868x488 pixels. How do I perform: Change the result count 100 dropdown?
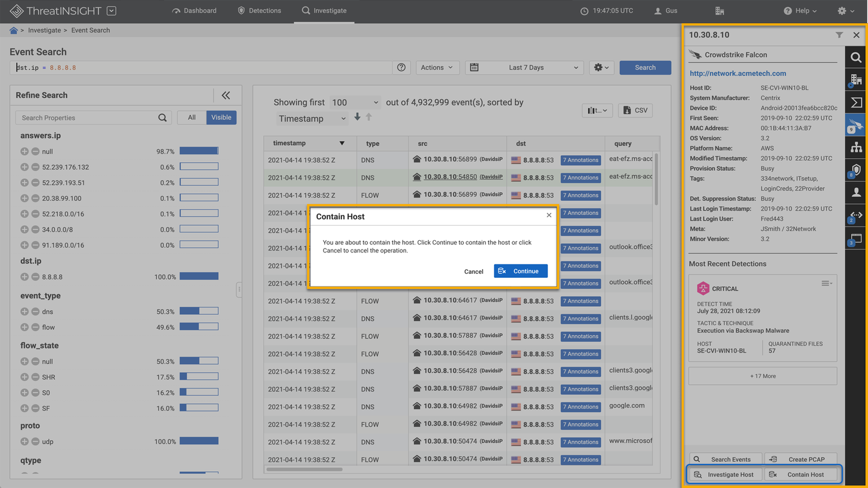[x=355, y=102]
